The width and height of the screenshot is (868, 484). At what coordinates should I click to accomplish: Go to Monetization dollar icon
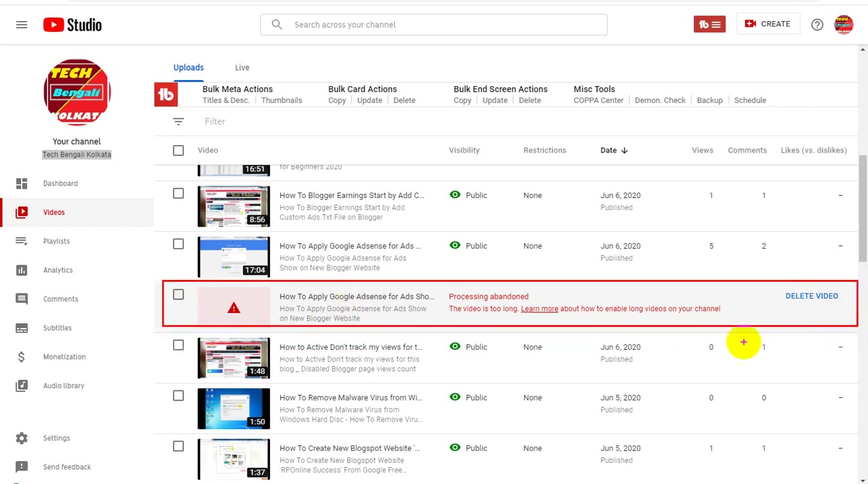21,357
